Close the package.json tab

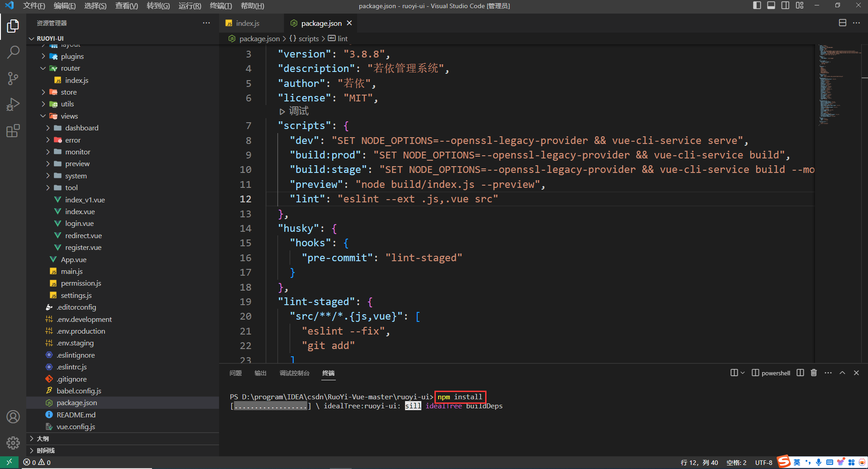click(x=349, y=23)
